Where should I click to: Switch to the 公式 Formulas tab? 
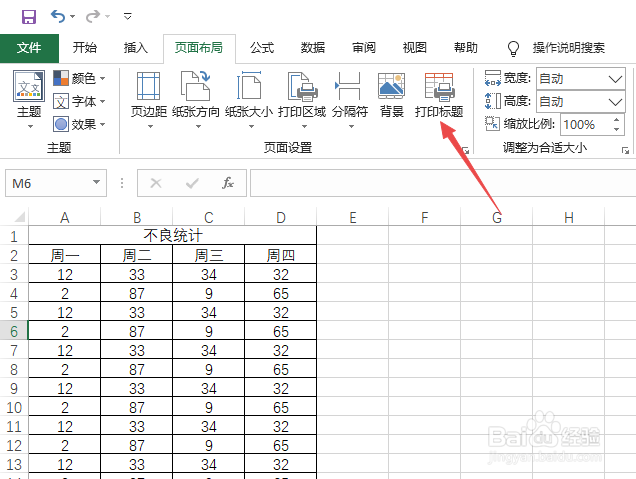tap(262, 48)
